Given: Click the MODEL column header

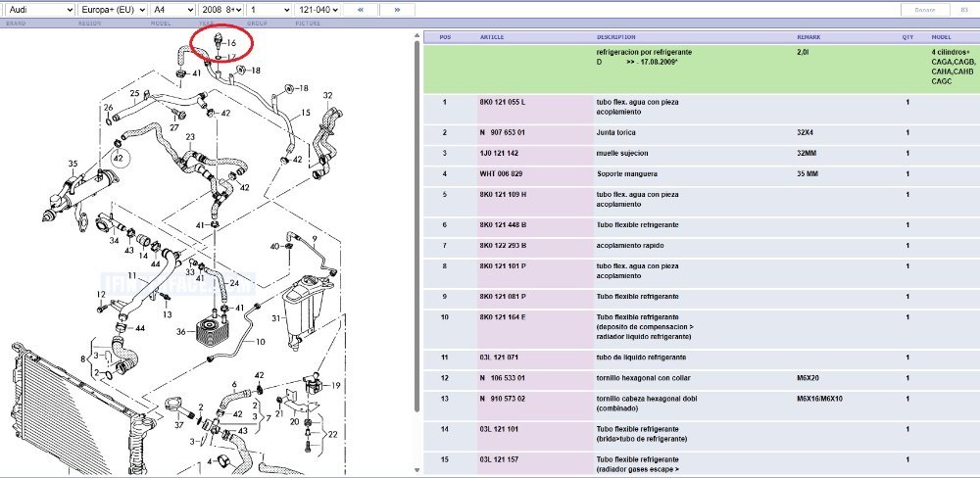Looking at the screenshot, I should click(x=941, y=37).
